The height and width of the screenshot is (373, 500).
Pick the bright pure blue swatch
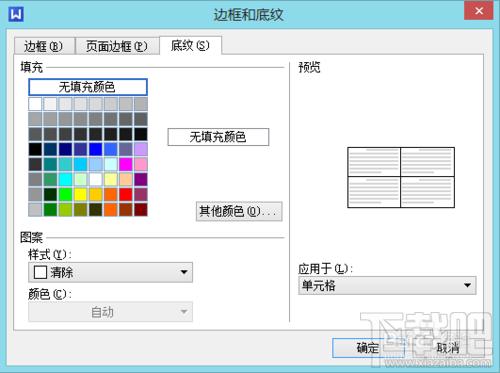coord(96,149)
